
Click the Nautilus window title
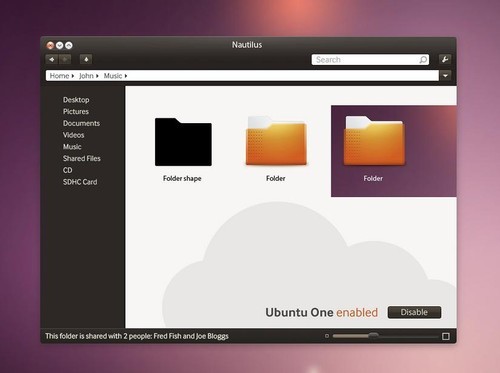pos(247,45)
